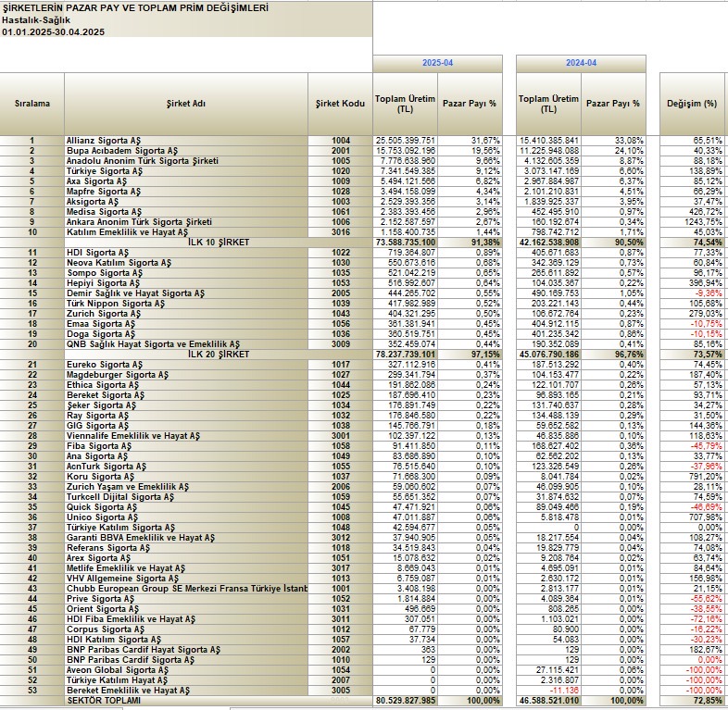Select the Sıralama column header
Image resolution: width=728 pixels, height=710 pixels.
(32, 104)
